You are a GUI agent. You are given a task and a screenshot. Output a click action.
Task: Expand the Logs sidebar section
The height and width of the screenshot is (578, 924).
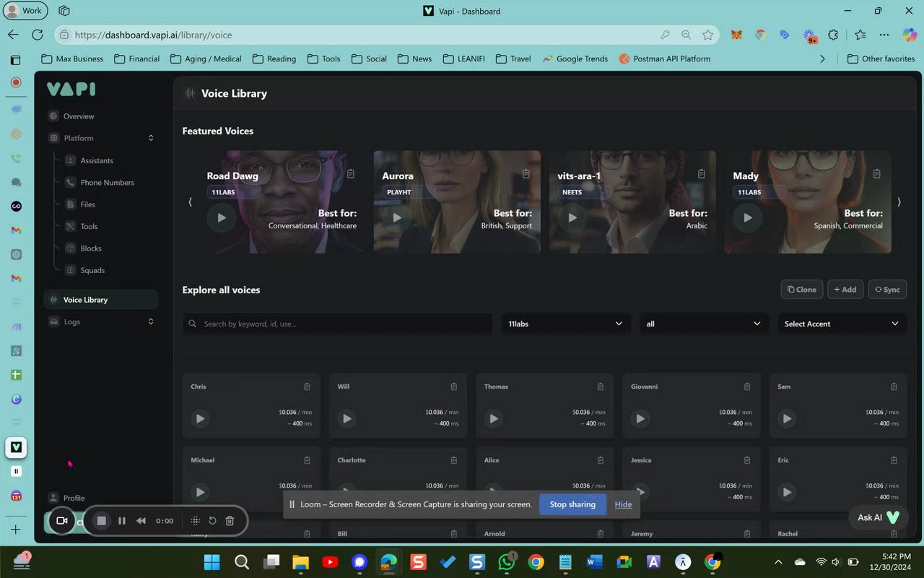151,322
